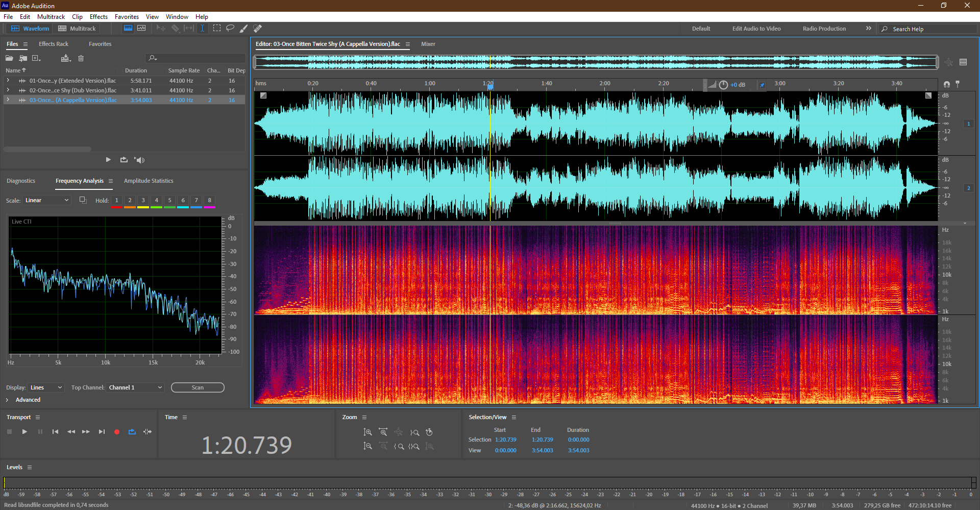Click Insert into Multitrack icon
This screenshot has height=510, width=980.
[65, 58]
